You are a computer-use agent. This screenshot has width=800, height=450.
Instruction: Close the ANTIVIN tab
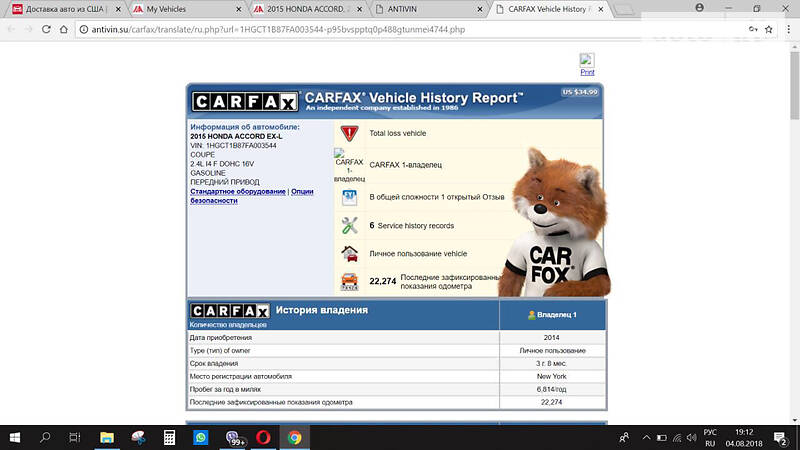[480, 9]
